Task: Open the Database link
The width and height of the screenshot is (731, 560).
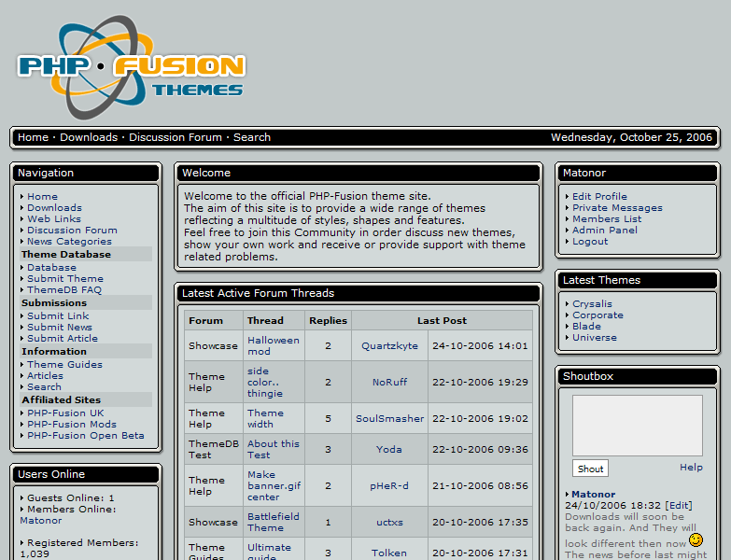Action: [x=51, y=268]
